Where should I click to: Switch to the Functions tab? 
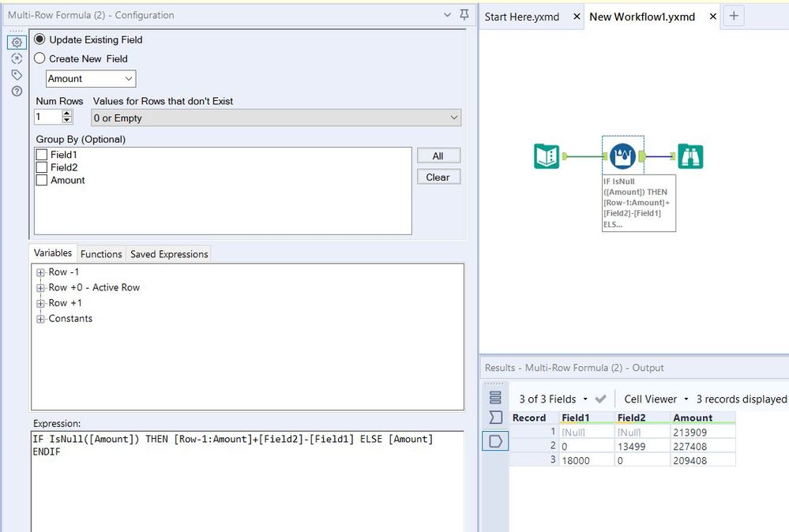click(x=101, y=254)
